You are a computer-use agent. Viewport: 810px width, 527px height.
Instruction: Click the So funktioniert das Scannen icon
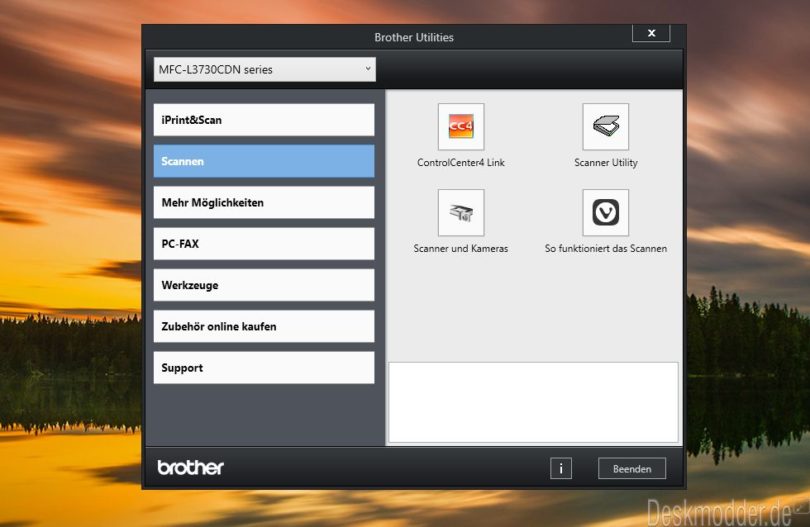point(605,212)
